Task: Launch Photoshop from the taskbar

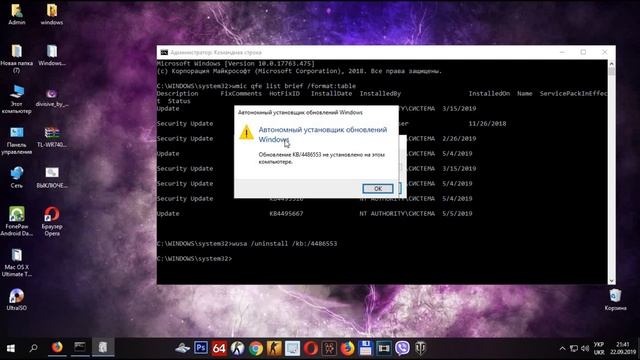Action: [x=200, y=348]
